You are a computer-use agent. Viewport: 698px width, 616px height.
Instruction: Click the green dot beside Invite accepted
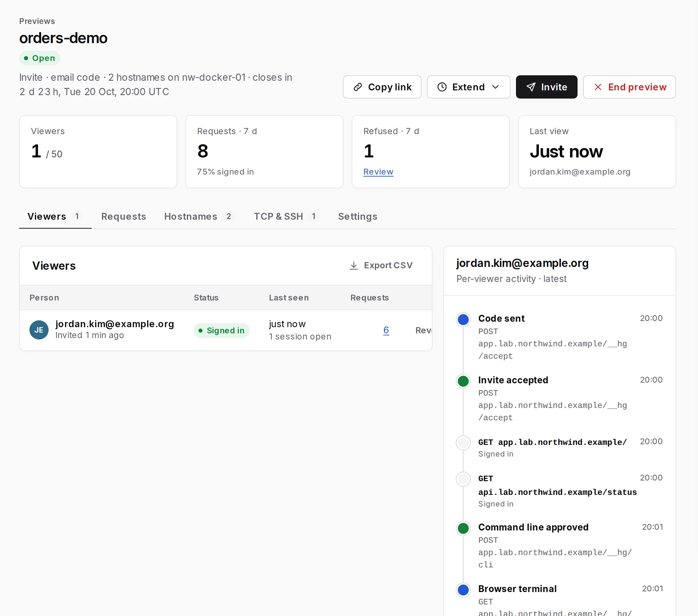click(x=463, y=381)
